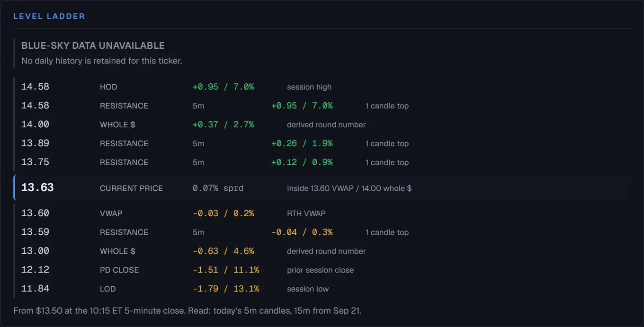The image size is (644, 327).
Task: Click the 5m timeframe in the 13.75 row
Action: click(198, 163)
